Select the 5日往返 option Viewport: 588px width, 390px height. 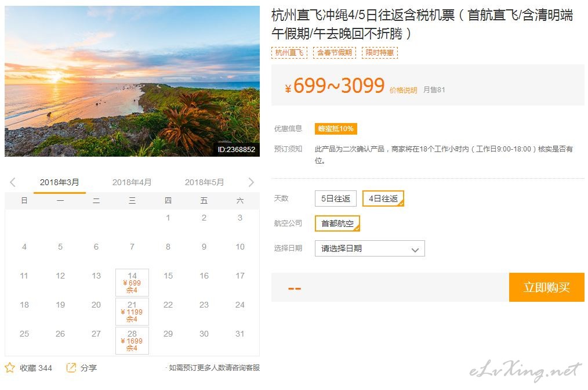tap(336, 198)
